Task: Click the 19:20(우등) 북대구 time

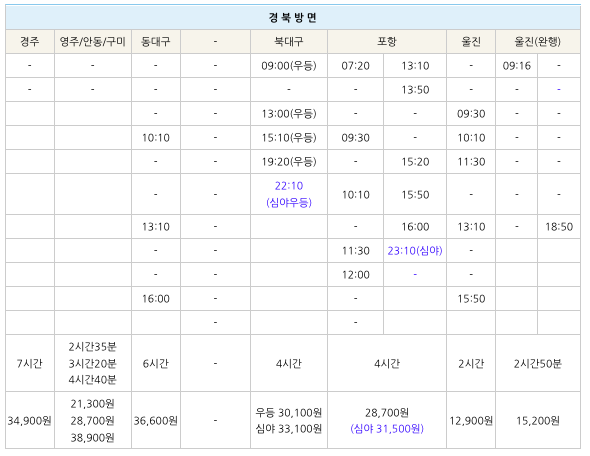Action: [289, 162]
